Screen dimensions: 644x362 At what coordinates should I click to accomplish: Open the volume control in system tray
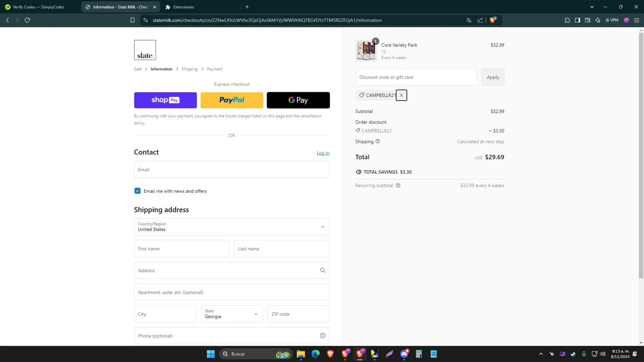point(603,354)
